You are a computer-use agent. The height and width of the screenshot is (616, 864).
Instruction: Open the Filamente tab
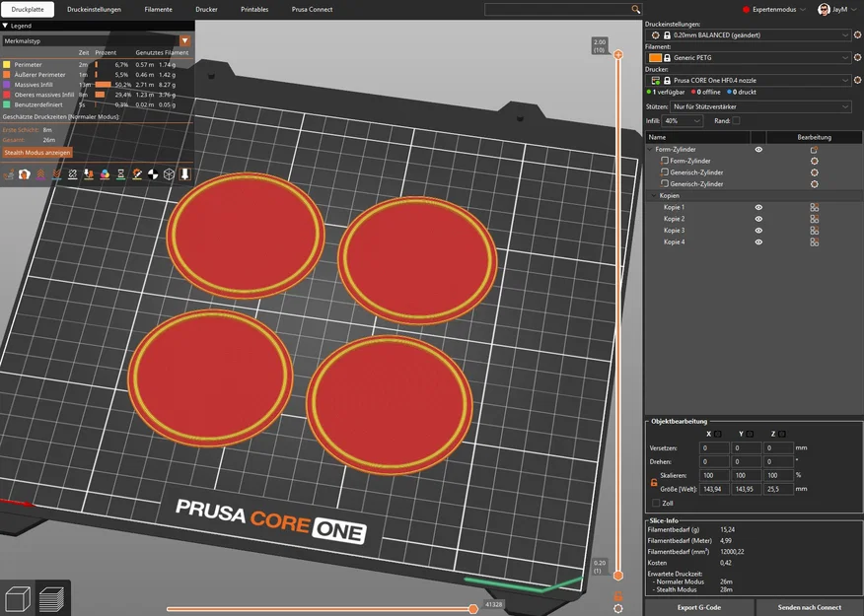[x=158, y=9]
